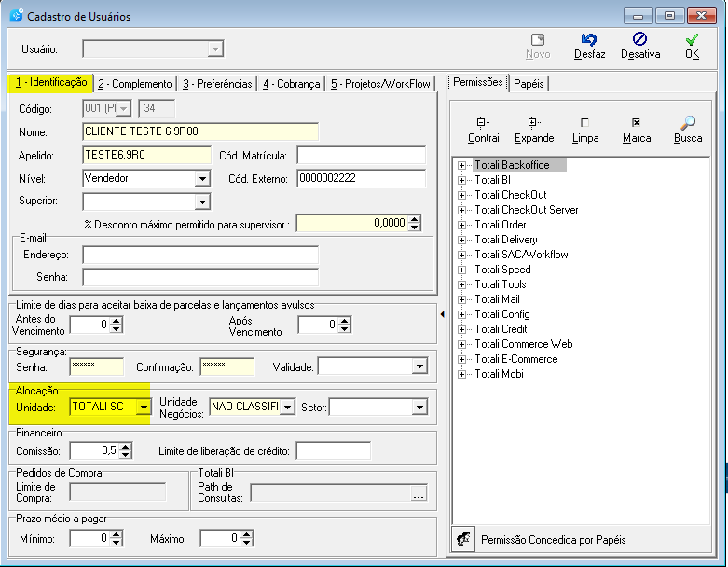This screenshot has width=728, height=567.
Task: Click the Limpa clear-permissions icon
Action: pos(585,122)
